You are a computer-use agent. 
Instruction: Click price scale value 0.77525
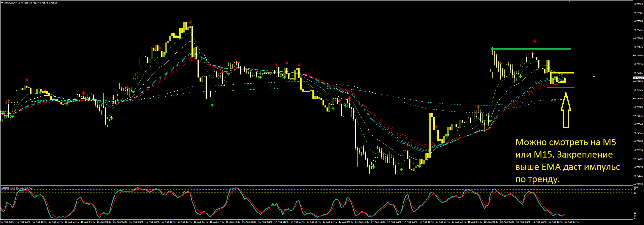[638, 4]
